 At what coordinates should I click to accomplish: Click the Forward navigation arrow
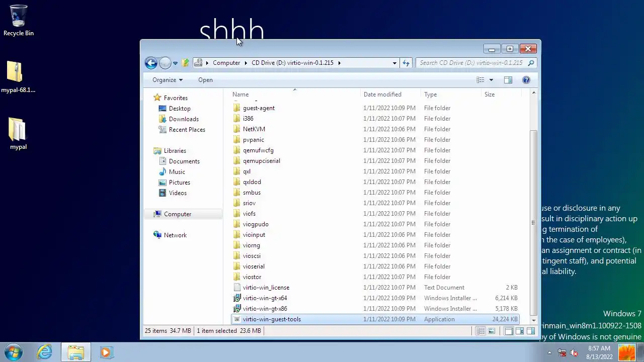click(x=165, y=63)
